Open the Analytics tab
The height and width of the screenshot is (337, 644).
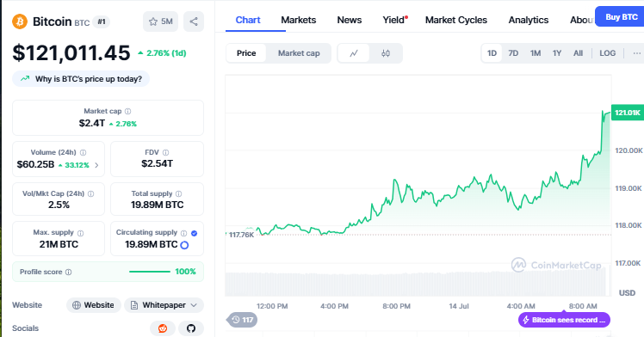[x=528, y=20]
